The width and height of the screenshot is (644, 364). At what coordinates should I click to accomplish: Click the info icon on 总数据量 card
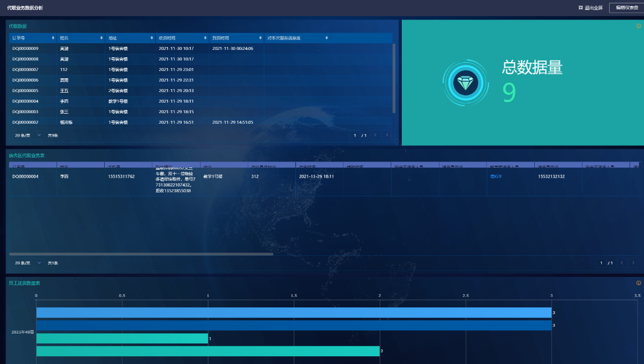[638, 26]
